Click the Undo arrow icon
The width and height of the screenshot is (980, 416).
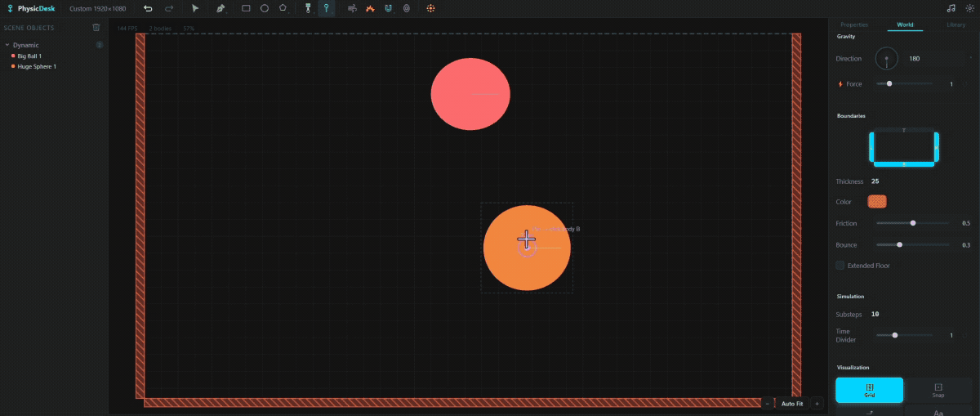(x=148, y=8)
